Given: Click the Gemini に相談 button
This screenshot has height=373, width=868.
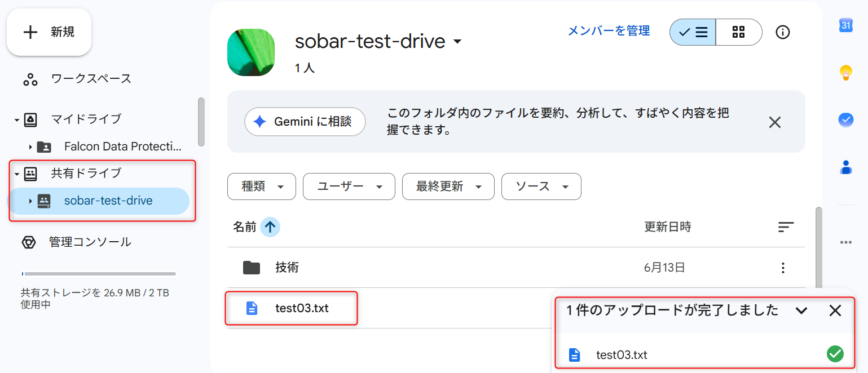Looking at the screenshot, I should (305, 122).
